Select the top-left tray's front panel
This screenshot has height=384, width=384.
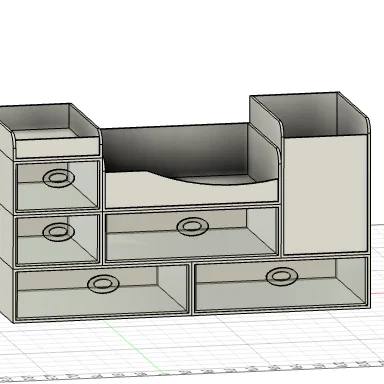tap(57, 147)
